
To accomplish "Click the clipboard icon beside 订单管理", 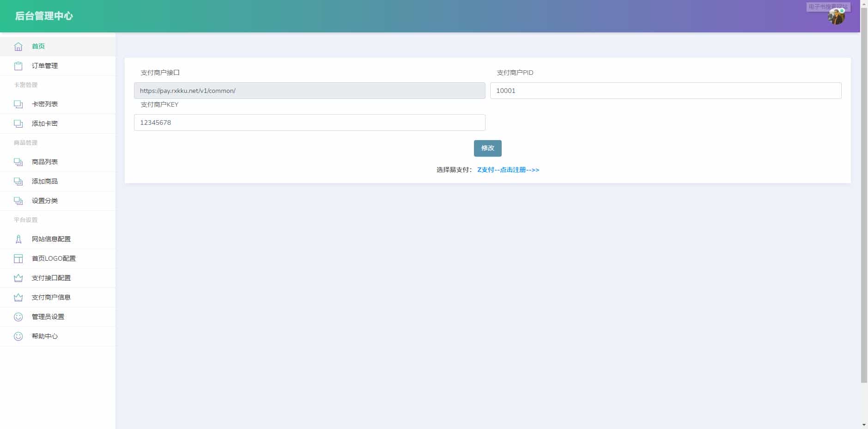I will pyautogui.click(x=18, y=66).
